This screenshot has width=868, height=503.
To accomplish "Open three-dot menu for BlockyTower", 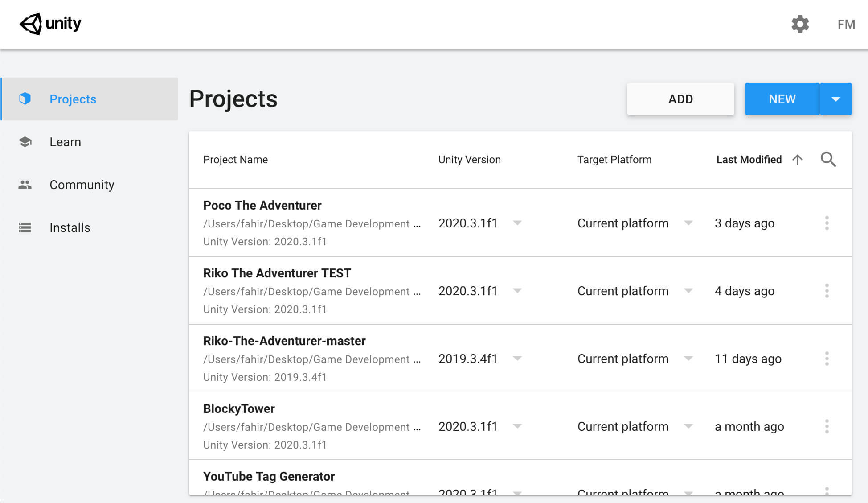I will coord(827,426).
